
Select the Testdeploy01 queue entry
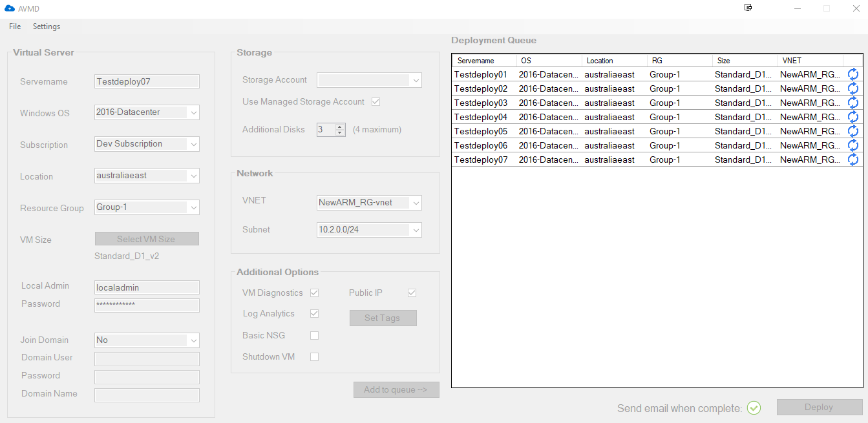[657, 74]
